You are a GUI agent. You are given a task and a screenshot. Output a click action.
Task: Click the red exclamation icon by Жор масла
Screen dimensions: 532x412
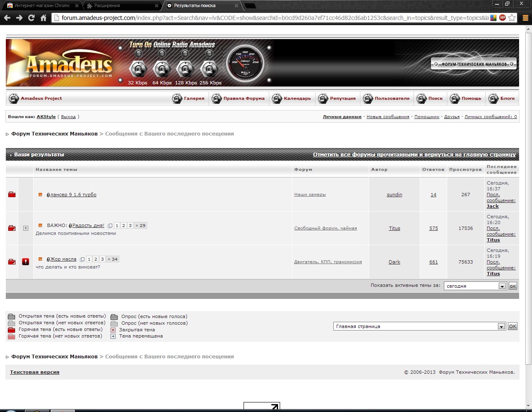point(26,262)
